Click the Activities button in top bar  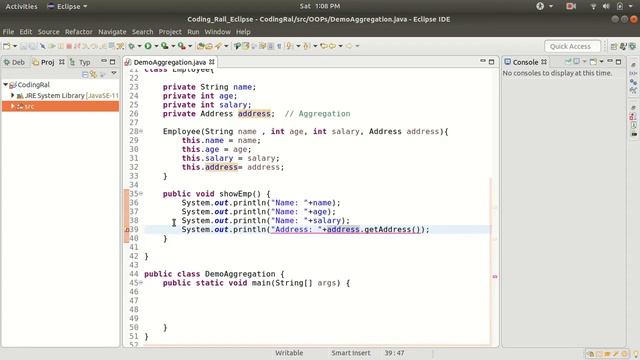[21, 6]
